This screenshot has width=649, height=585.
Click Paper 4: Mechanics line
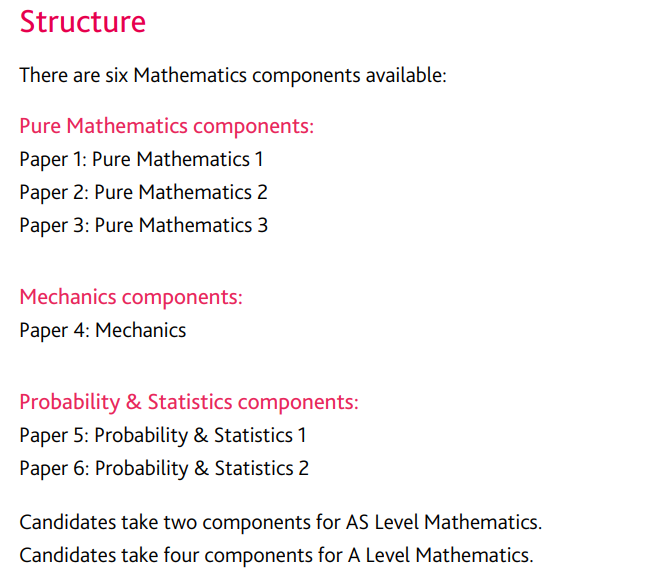click(x=103, y=331)
